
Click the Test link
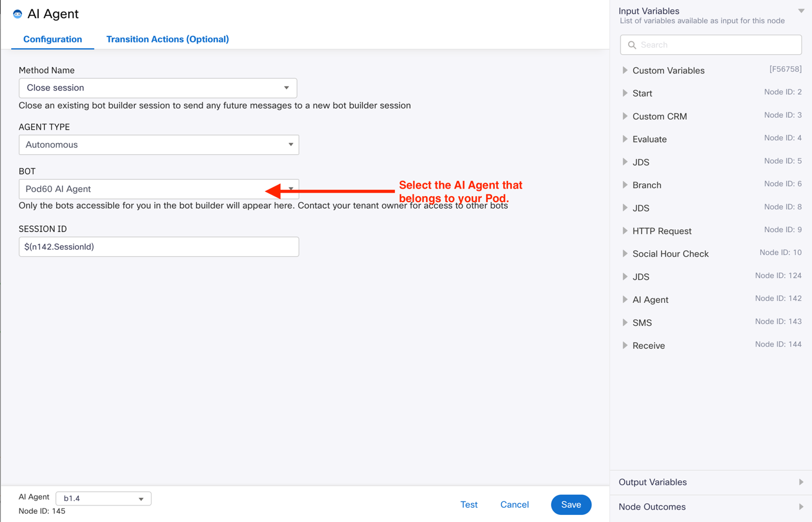pyautogui.click(x=468, y=505)
